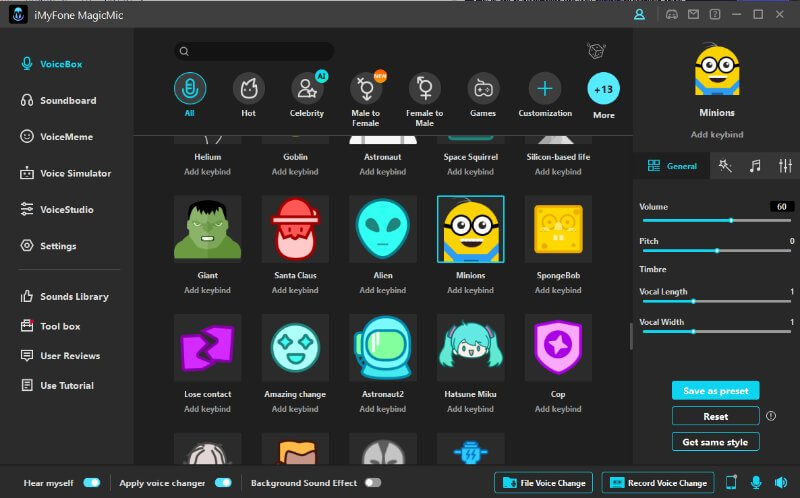800x498 pixels.
Task: Select the Female to Male category
Action: point(424,88)
